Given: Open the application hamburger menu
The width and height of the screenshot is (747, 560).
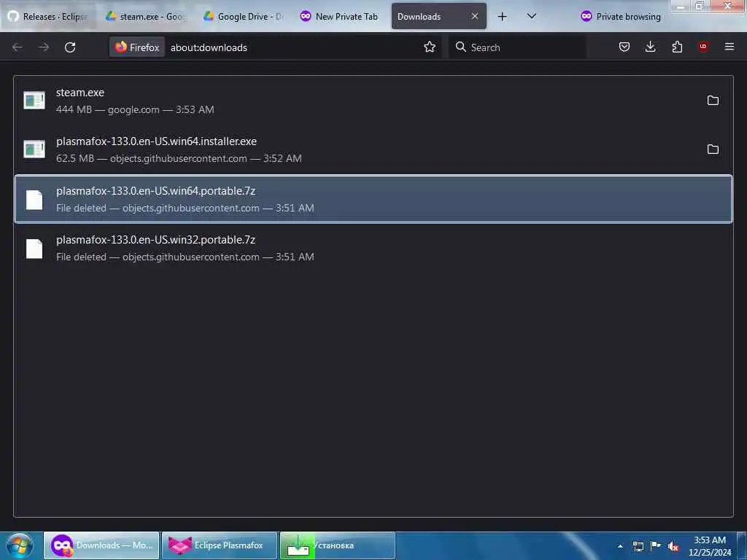Looking at the screenshot, I should pos(729,47).
